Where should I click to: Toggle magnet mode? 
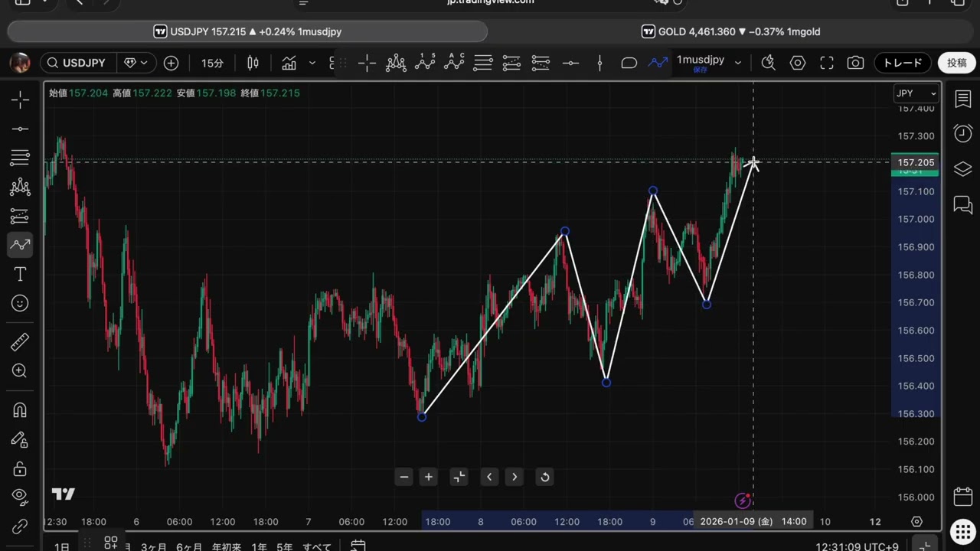[20, 410]
